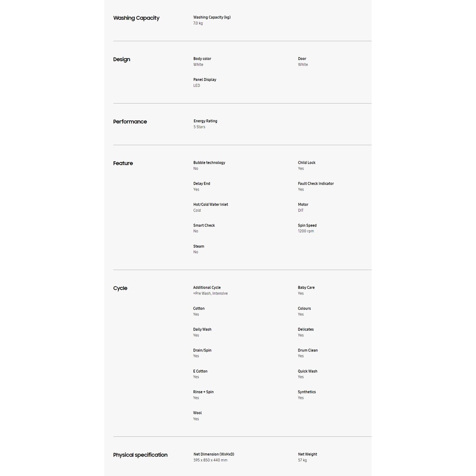Image resolution: width=476 pixels, height=476 pixels.
Task: Click the Feature section heading
Action: 123,164
